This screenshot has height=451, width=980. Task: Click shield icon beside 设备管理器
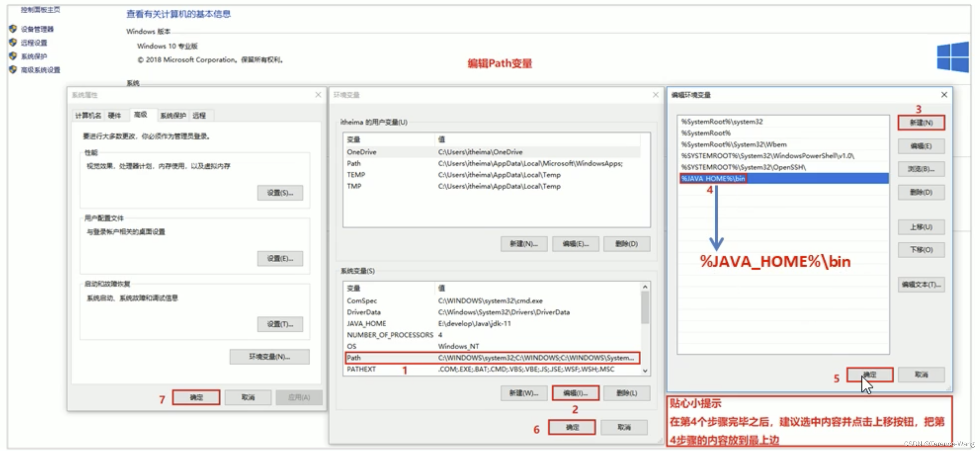point(13,29)
